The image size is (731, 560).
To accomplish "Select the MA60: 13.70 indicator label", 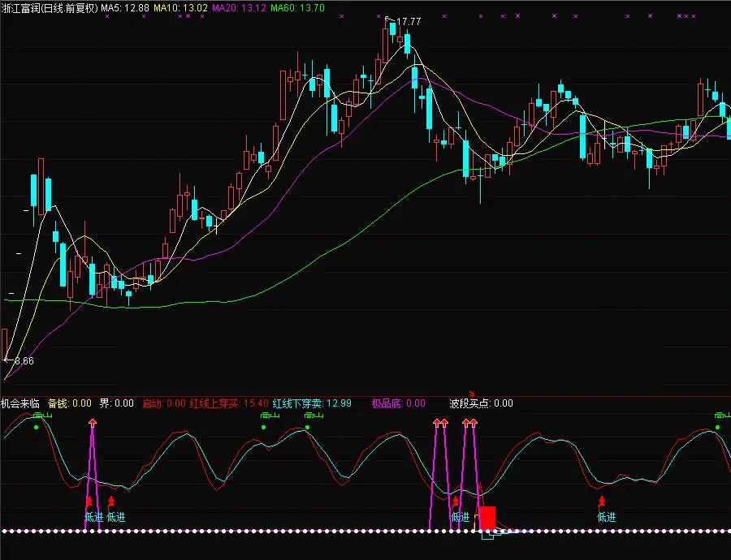I will (297, 8).
